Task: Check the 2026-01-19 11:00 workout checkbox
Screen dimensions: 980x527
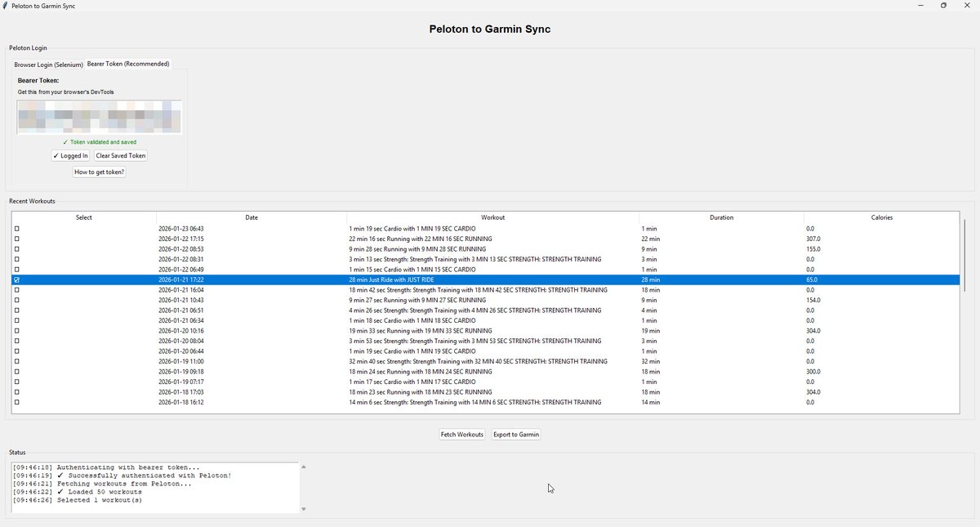Action: pyautogui.click(x=16, y=361)
